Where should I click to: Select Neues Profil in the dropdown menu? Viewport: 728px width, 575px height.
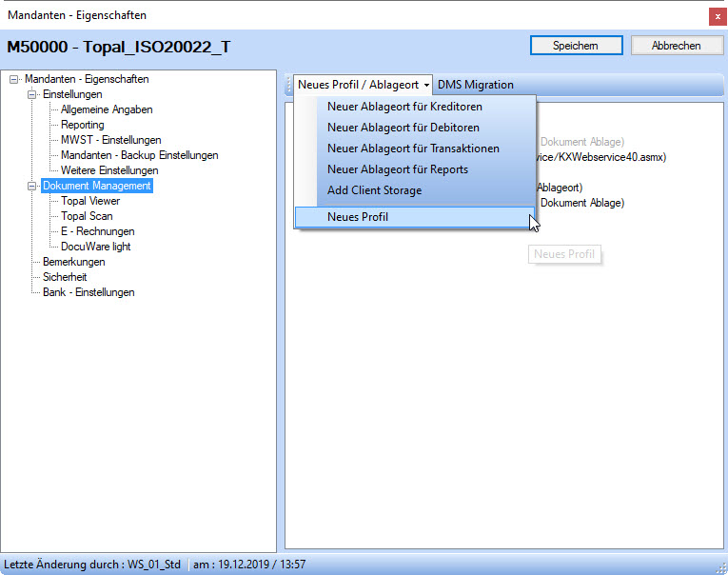point(358,217)
